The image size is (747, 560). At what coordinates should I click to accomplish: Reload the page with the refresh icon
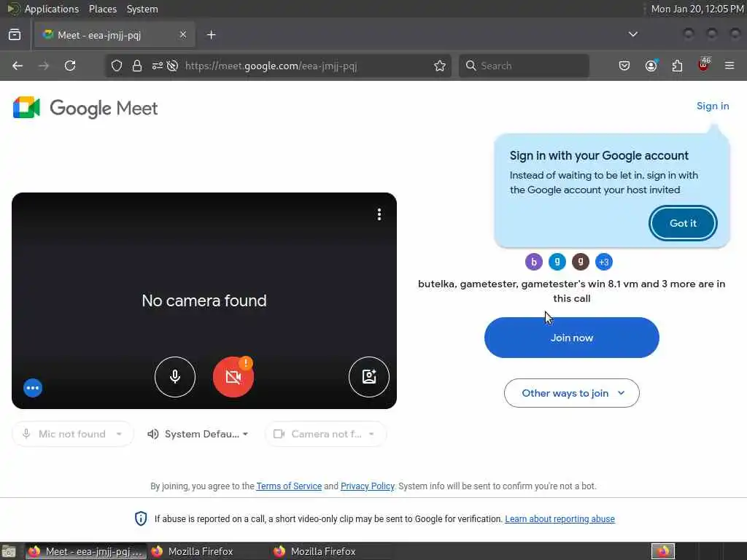click(70, 66)
